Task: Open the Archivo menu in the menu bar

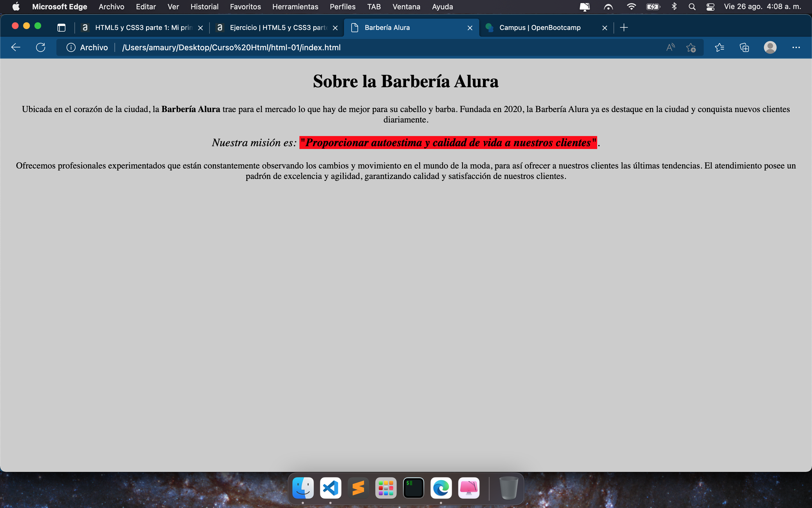Action: point(111,7)
